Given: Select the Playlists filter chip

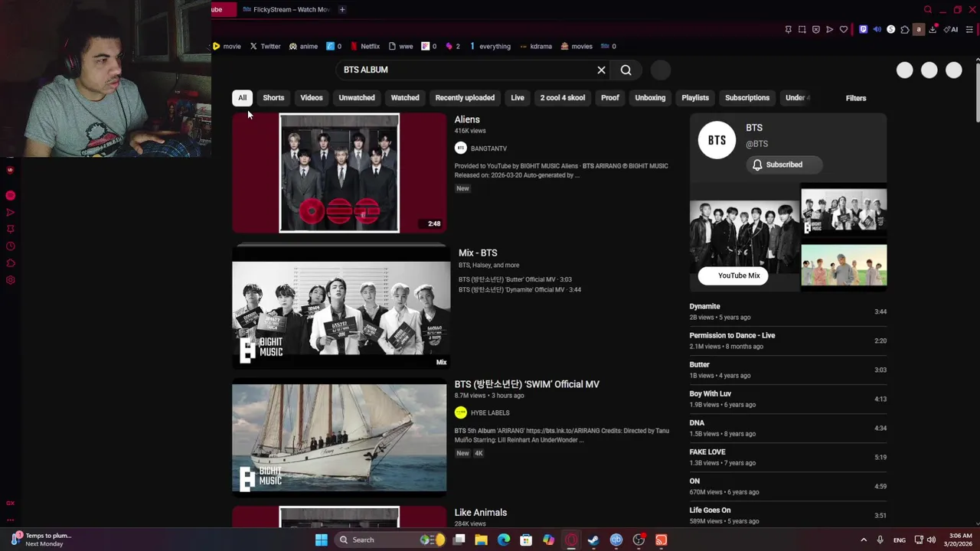Looking at the screenshot, I should click(x=695, y=98).
